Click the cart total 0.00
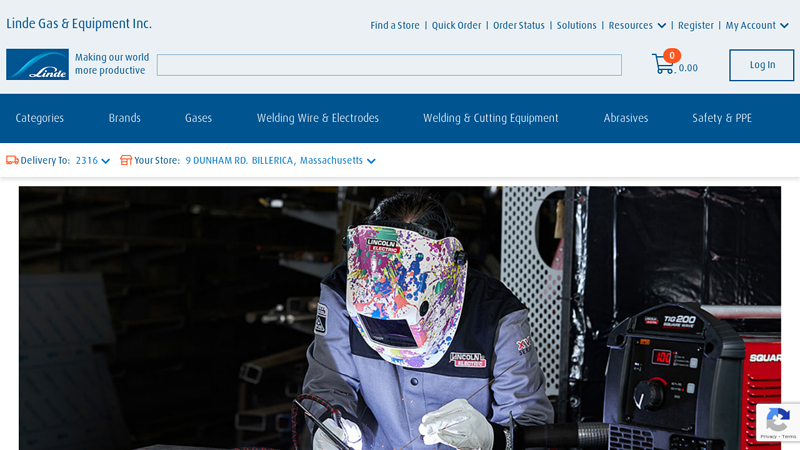This screenshot has height=450, width=800. tap(688, 68)
